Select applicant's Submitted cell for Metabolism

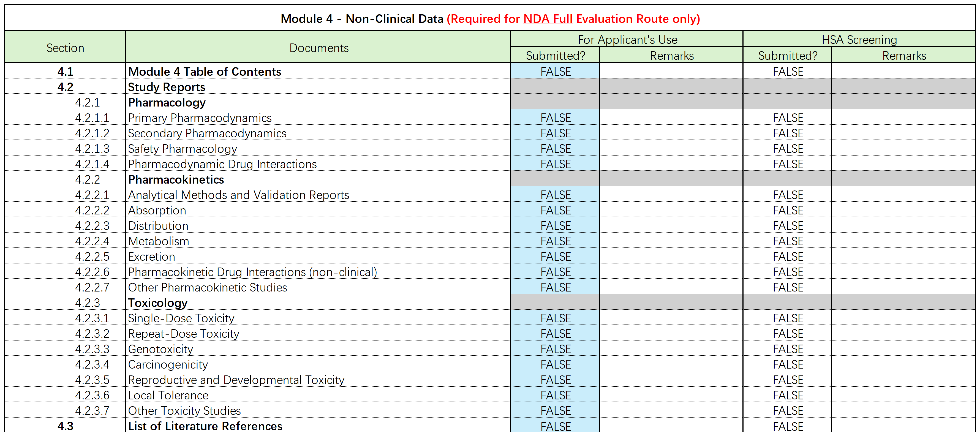[x=555, y=241]
